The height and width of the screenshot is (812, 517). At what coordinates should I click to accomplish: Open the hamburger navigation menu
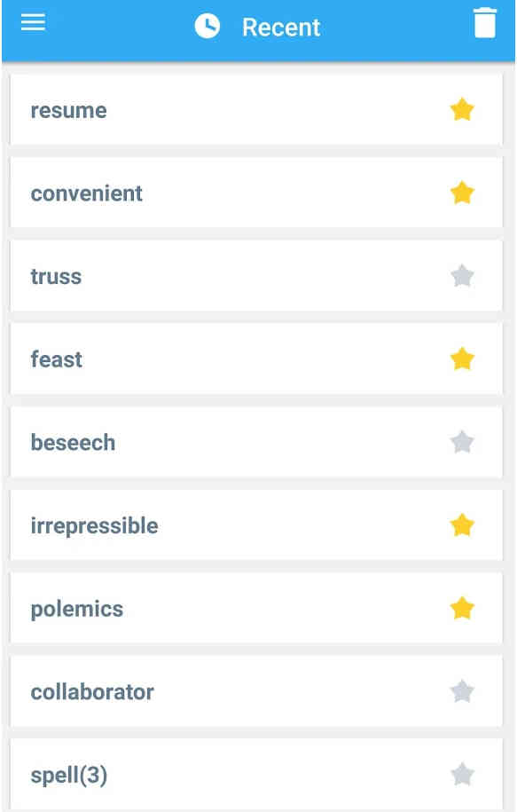coord(33,22)
